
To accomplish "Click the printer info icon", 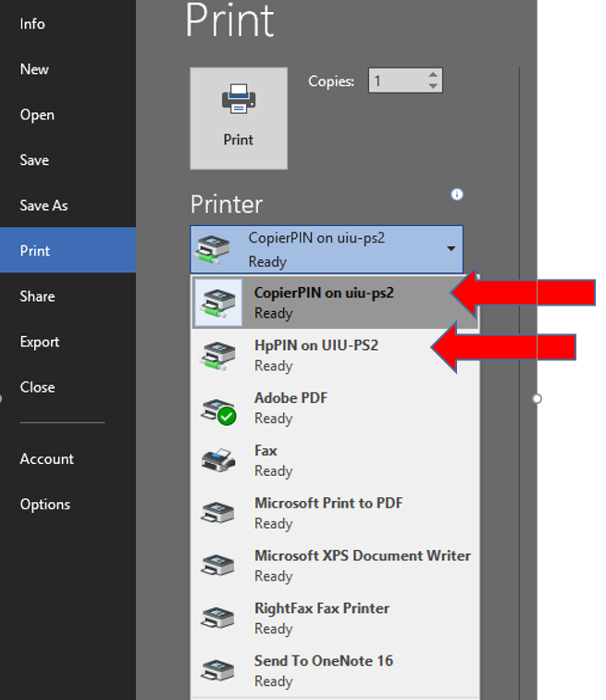I will (x=456, y=194).
